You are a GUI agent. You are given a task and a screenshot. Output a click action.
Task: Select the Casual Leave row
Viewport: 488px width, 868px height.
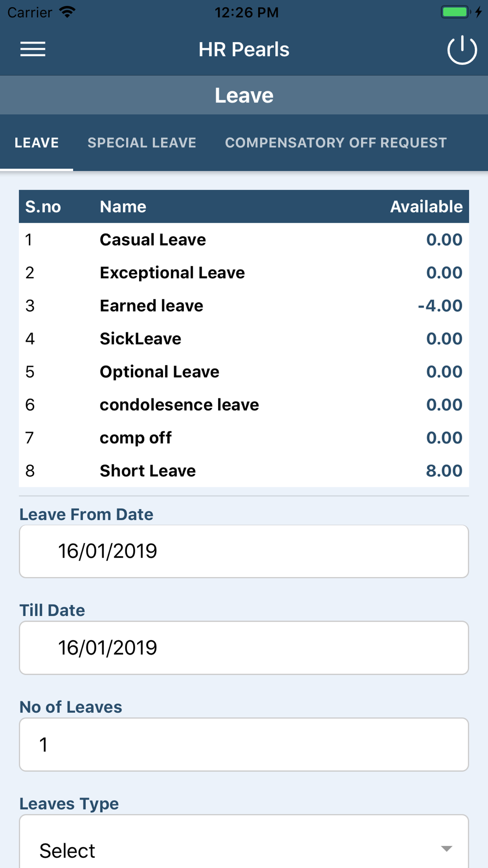(x=244, y=240)
